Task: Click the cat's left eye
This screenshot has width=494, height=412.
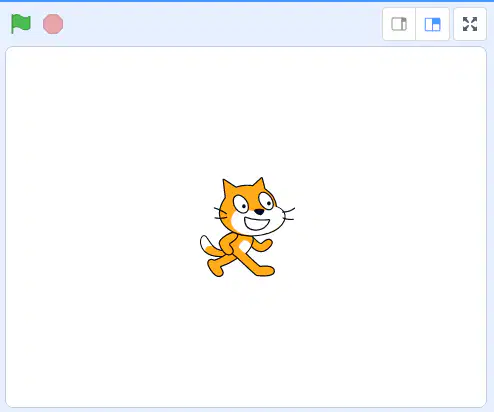Action: click(241, 204)
